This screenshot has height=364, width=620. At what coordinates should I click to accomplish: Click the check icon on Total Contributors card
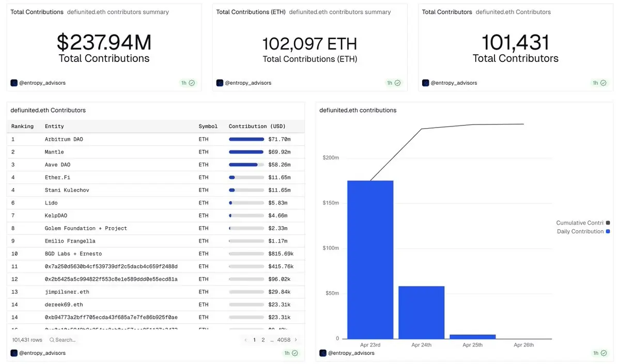(603, 83)
